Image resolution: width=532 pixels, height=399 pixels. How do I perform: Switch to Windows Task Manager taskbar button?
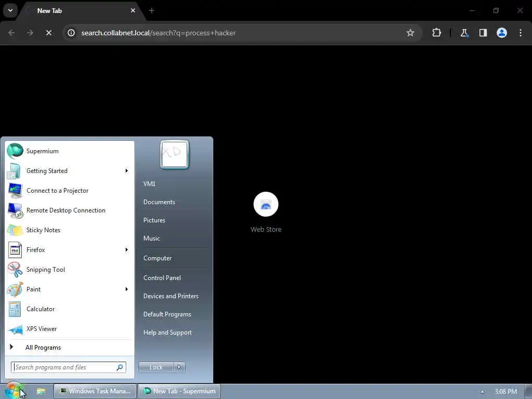(x=96, y=391)
